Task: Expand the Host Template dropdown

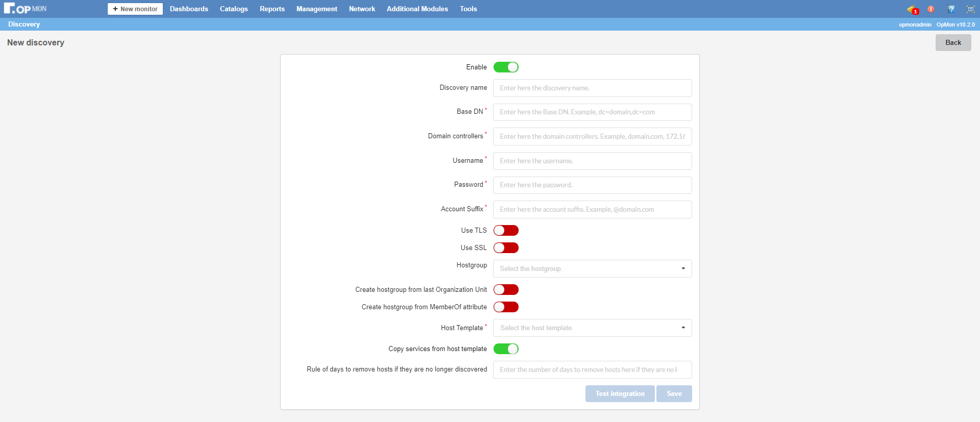Action: tap(592, 328)
